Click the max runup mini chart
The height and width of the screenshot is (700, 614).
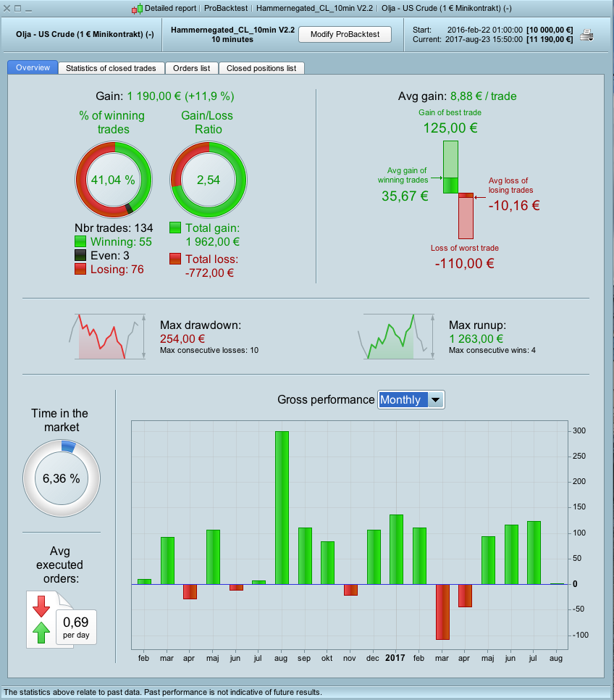[x=396, y=337]
